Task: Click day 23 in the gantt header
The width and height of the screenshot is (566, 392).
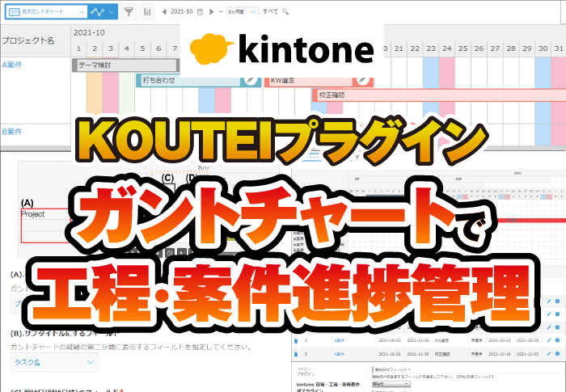Action: [431, 48]
